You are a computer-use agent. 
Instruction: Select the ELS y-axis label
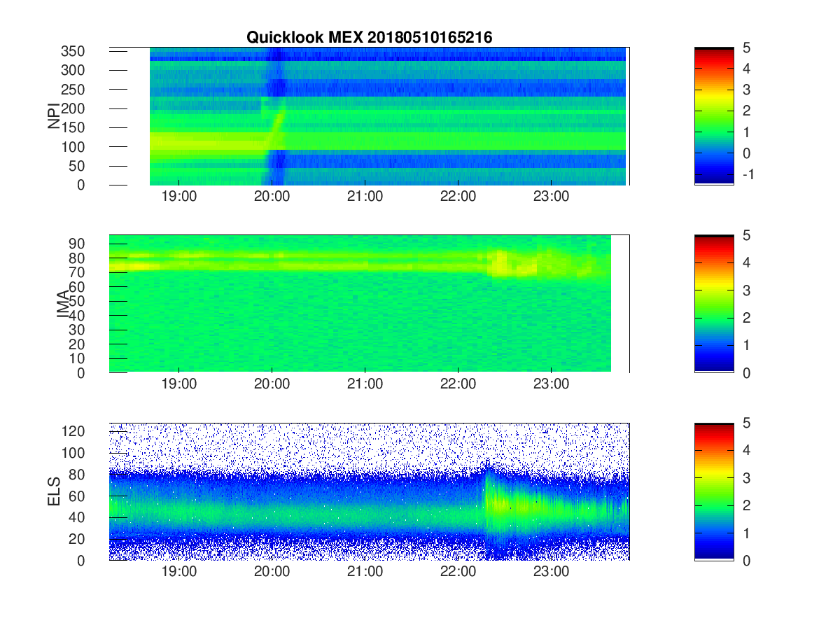[x=54, y=491]
